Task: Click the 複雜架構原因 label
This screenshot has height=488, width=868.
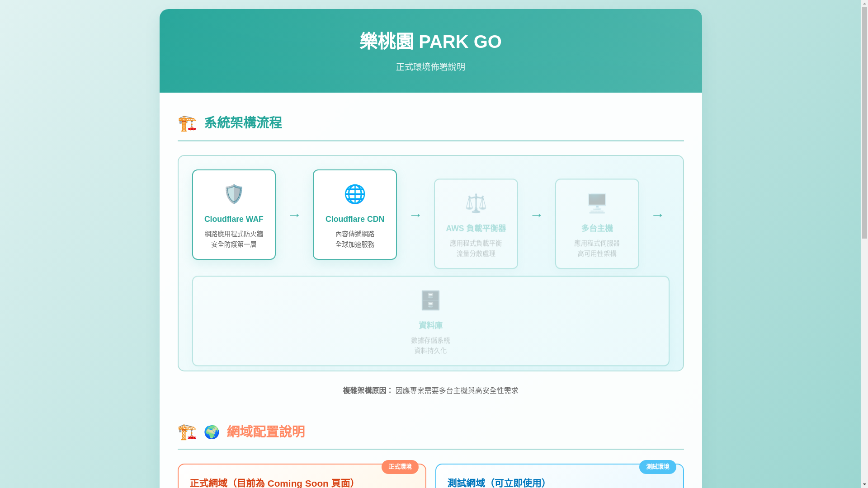Action: pyautogui.click(x=368, y=390)
